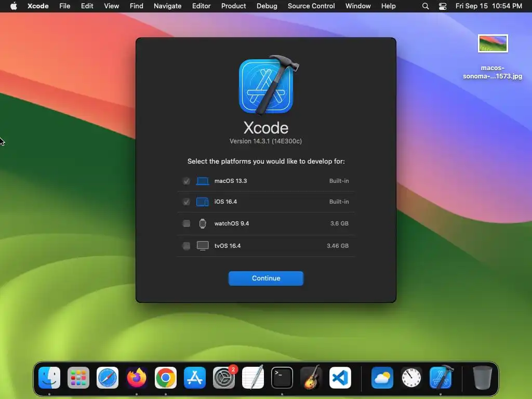Image resolution: width=532 pixels, height=399 pixels.
Task: Launch Firefox from the Dock
Action: tap(137, 378)
